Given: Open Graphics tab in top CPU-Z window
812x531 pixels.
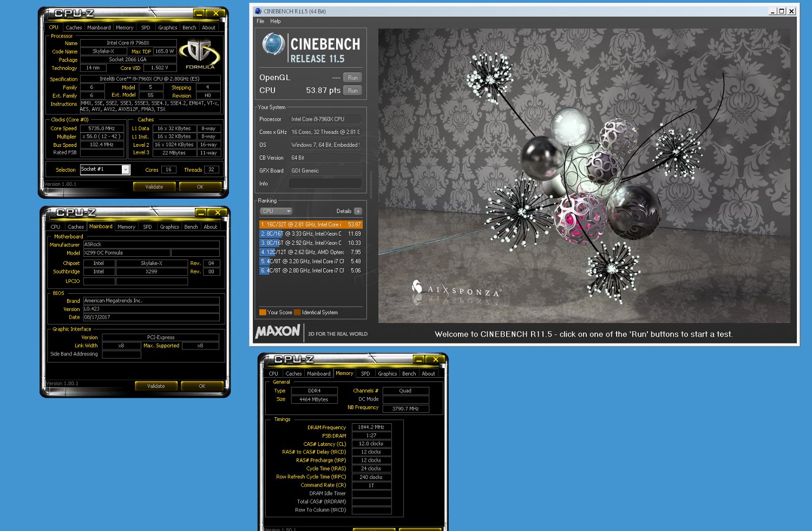Looking at the screenshot, I should coord(167,28).
